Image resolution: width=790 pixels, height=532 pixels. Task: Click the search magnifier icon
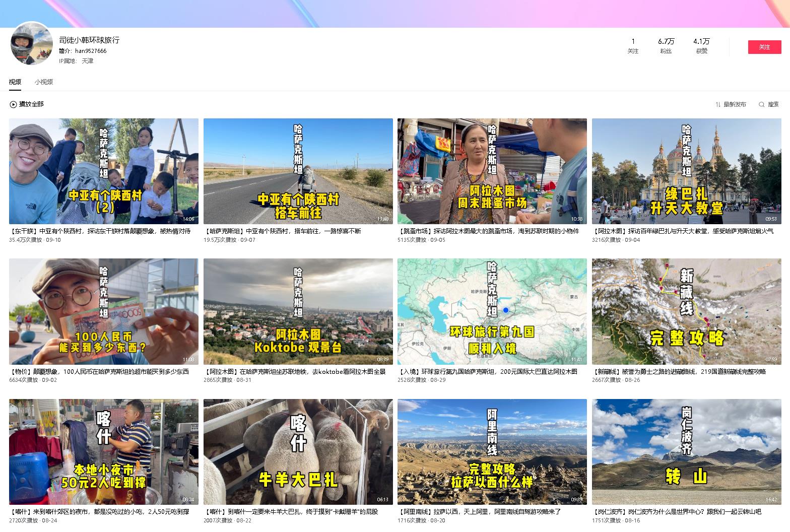tap(761, 104)
